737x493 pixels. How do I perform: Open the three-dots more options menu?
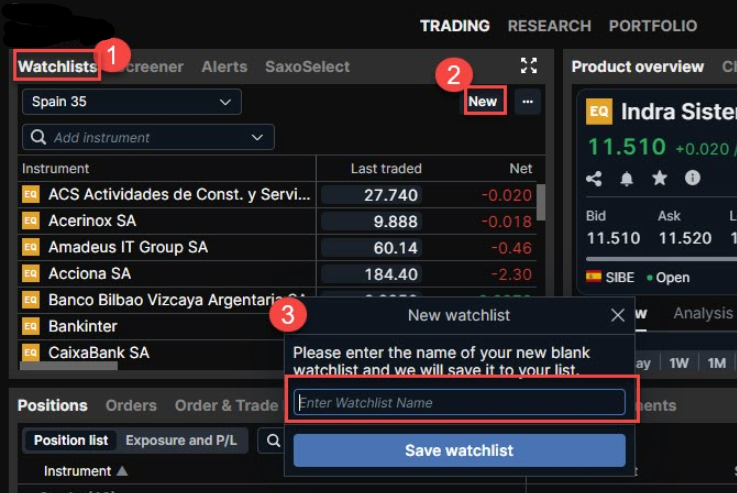point(527,101)
